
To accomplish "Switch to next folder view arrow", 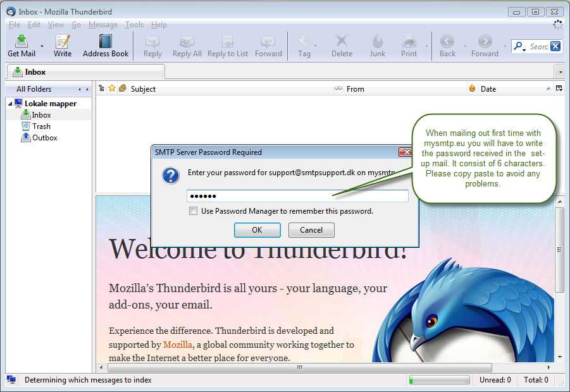I will pos(87,89).
